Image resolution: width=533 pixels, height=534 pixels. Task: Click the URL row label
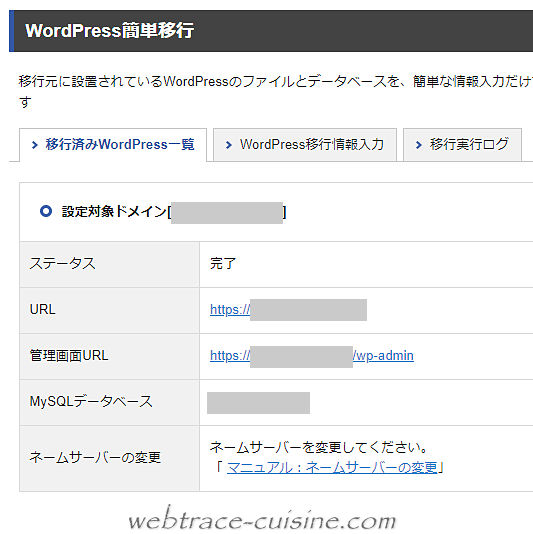pyautogui.click(x=43, y=310)
